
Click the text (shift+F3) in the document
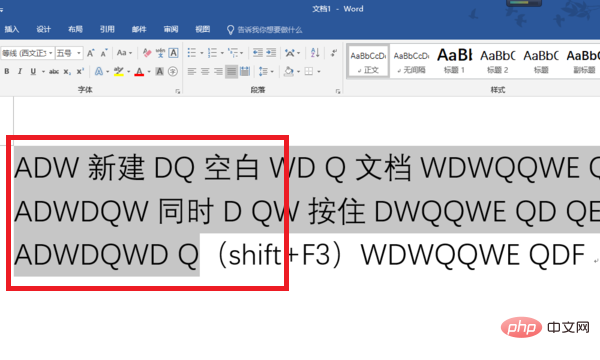pos(279,255)
